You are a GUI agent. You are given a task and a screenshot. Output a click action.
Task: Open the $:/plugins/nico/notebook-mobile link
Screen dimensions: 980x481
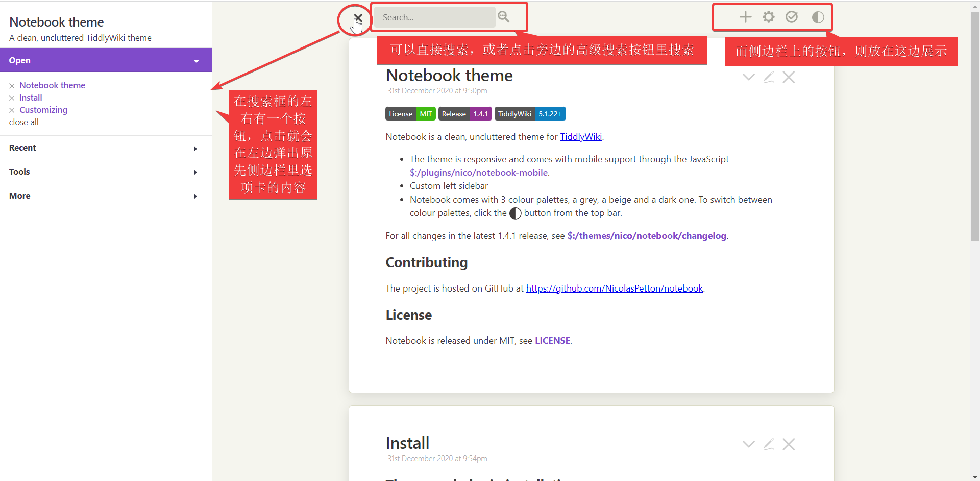479,173
